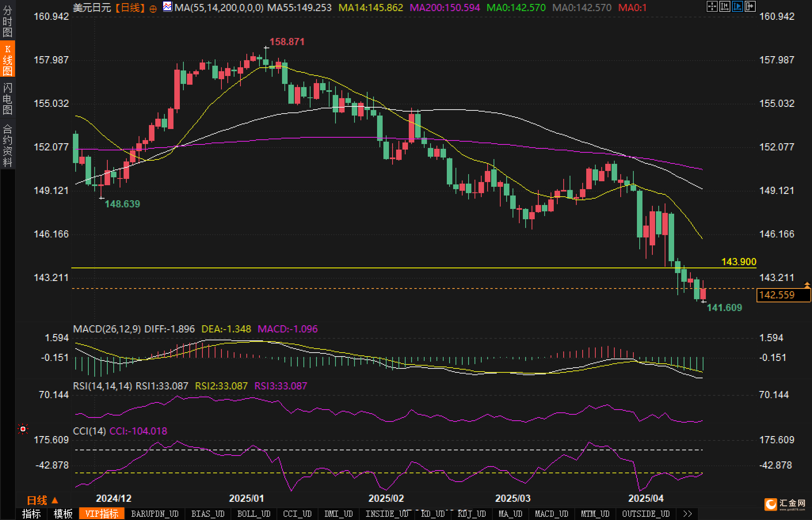Apply the MA_UD indicator
The width and height of the screenshot is (812, 520).
[x=511, y=514]
